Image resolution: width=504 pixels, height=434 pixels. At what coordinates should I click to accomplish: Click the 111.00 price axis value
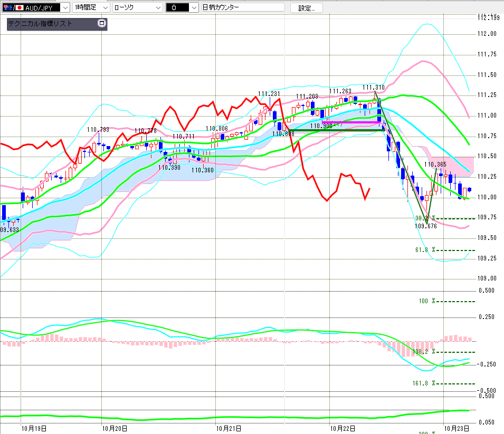click(x=487, y=115)
